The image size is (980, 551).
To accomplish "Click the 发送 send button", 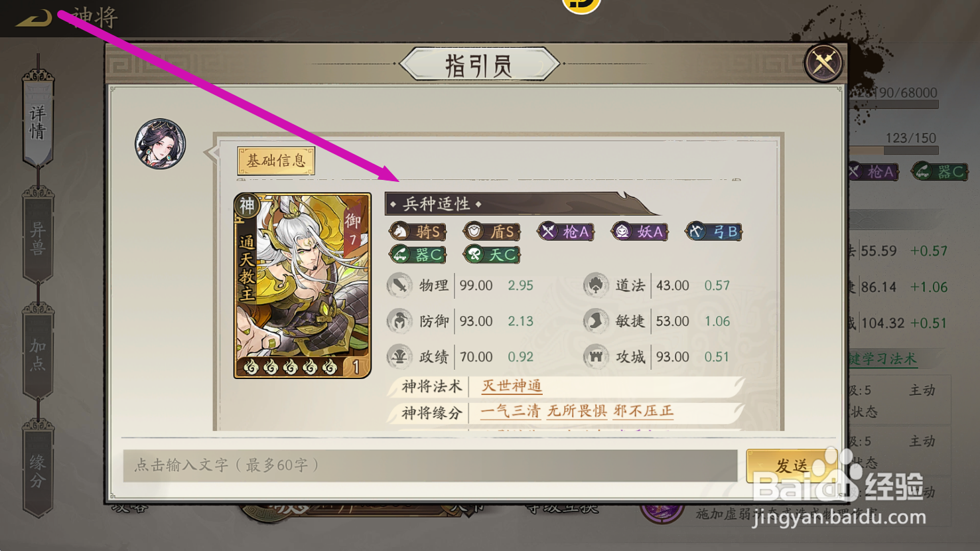I will click(792, 465).
